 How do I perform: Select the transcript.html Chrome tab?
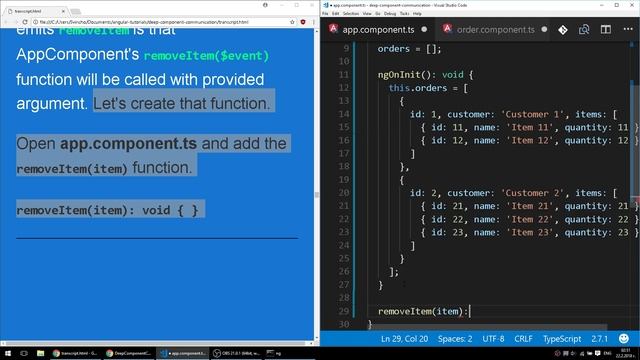click(36, 11)
